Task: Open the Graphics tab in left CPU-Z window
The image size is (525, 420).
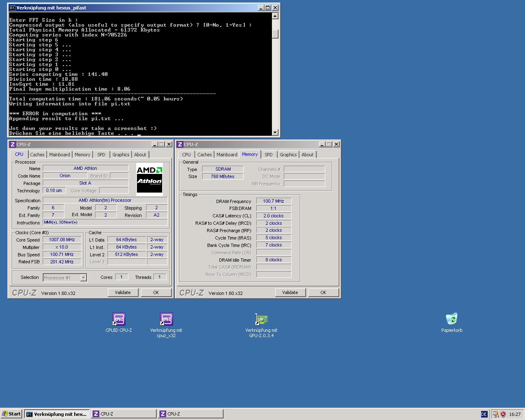Action: [x=121, y=155]
